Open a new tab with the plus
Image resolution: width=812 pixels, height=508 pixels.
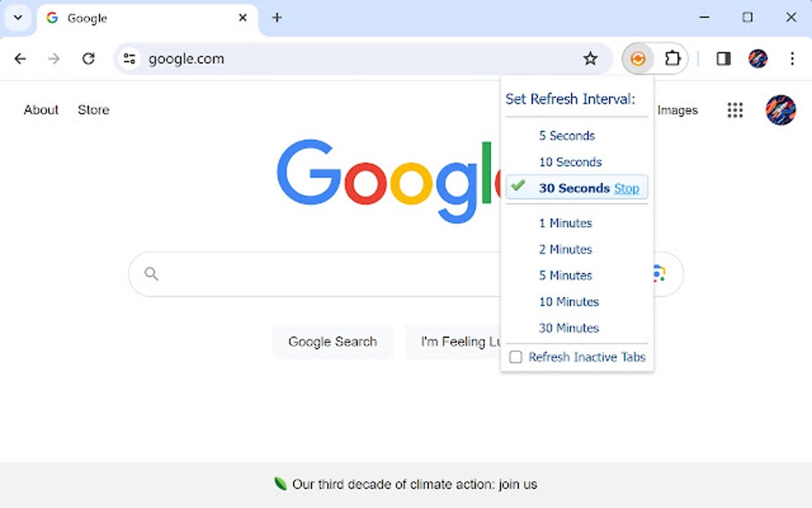tap(276, 17)
